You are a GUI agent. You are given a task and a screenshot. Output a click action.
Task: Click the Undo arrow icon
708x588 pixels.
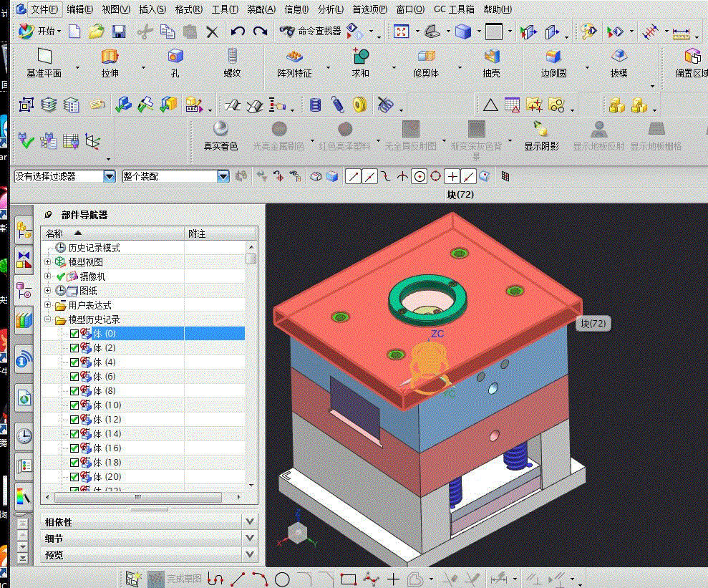[x=238, y=32]
